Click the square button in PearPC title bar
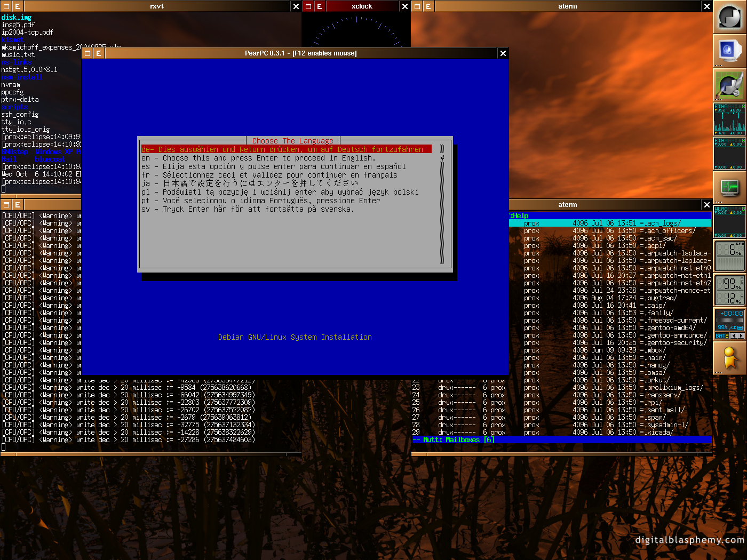The width and height of the screenshot is (747, 560). click(x=88, y=53)
